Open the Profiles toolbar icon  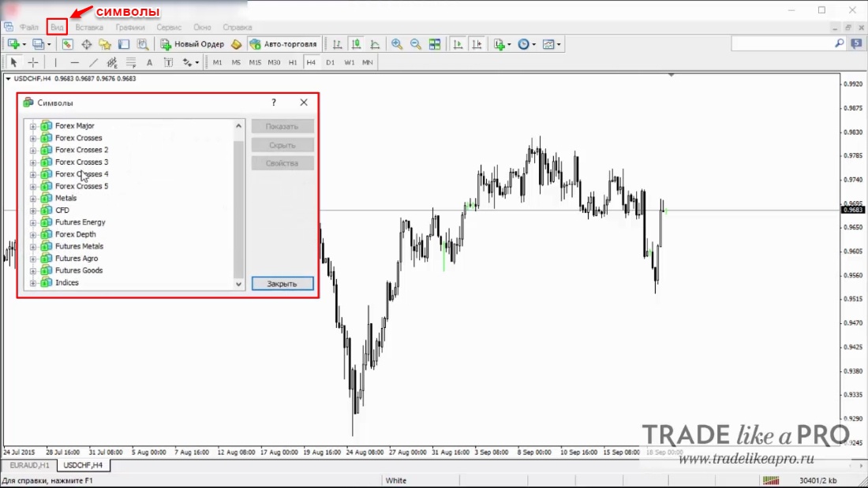click(38, 44)
